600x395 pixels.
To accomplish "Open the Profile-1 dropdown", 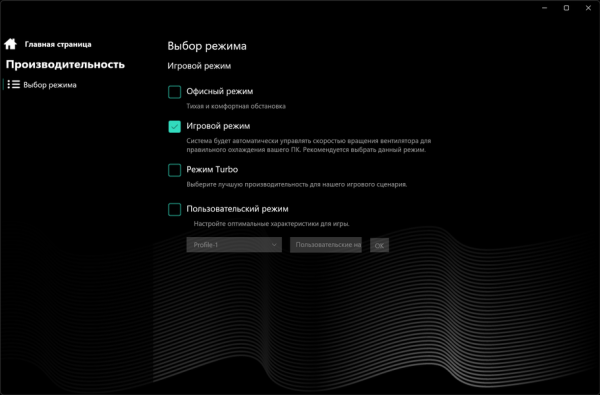I will (x=234, y=245).
